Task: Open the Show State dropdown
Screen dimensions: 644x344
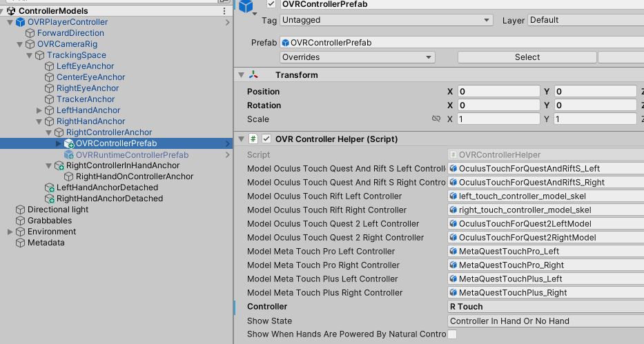Action: click(x=545, y=321)
